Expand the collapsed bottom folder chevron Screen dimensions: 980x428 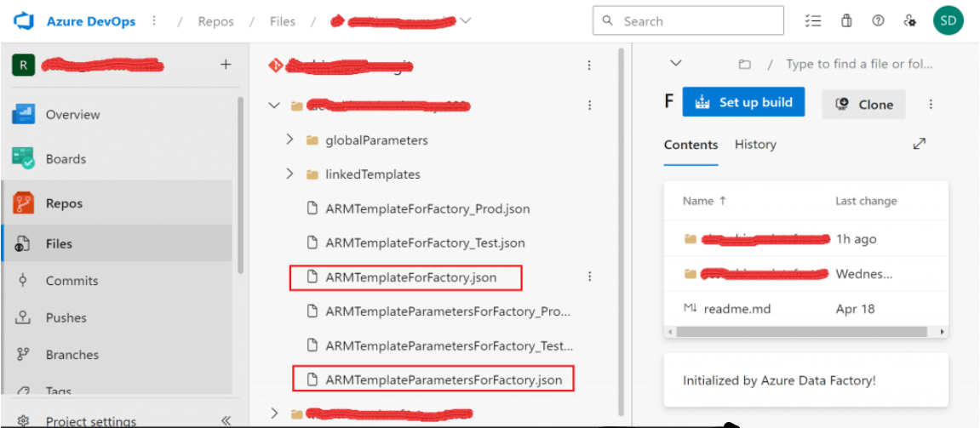(x=274, y=413)
